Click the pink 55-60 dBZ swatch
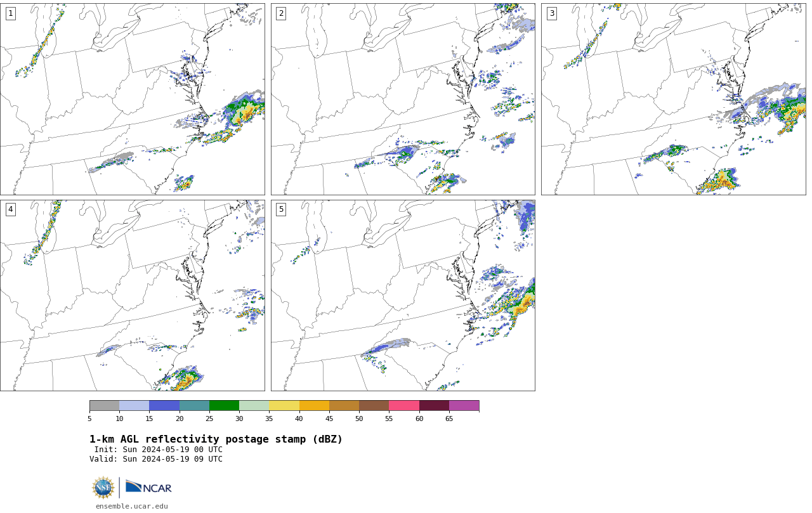This screenshot has width=812, height=513. pos(404,406)
